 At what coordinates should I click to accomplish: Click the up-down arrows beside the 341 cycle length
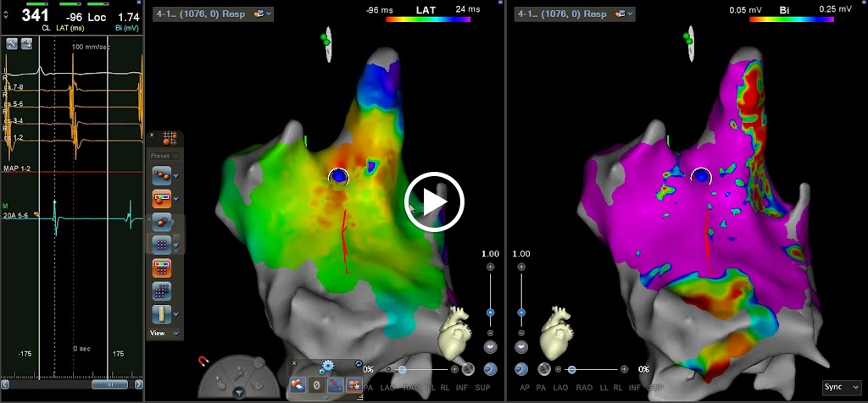[x=6, y=14]
